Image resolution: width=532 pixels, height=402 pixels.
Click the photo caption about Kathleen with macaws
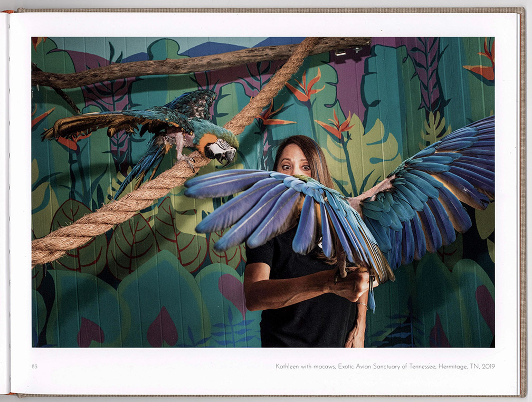point(385,366)
